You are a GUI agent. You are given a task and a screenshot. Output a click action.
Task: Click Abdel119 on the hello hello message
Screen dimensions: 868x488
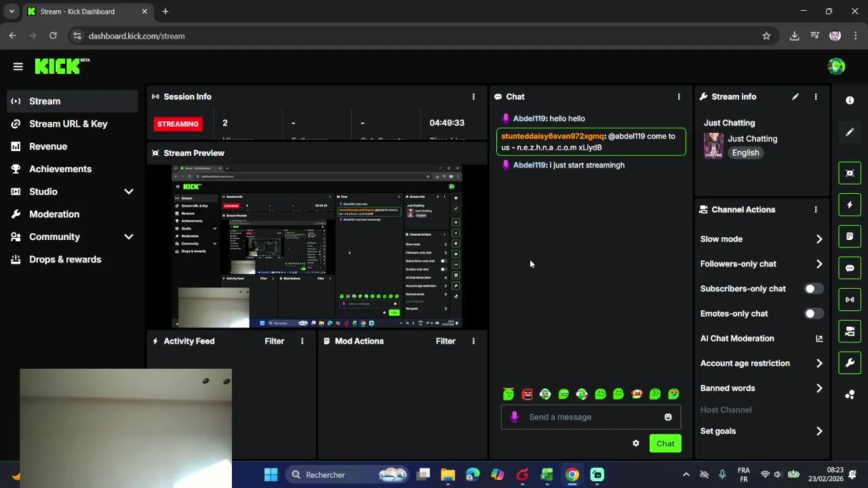pos(530,119)
